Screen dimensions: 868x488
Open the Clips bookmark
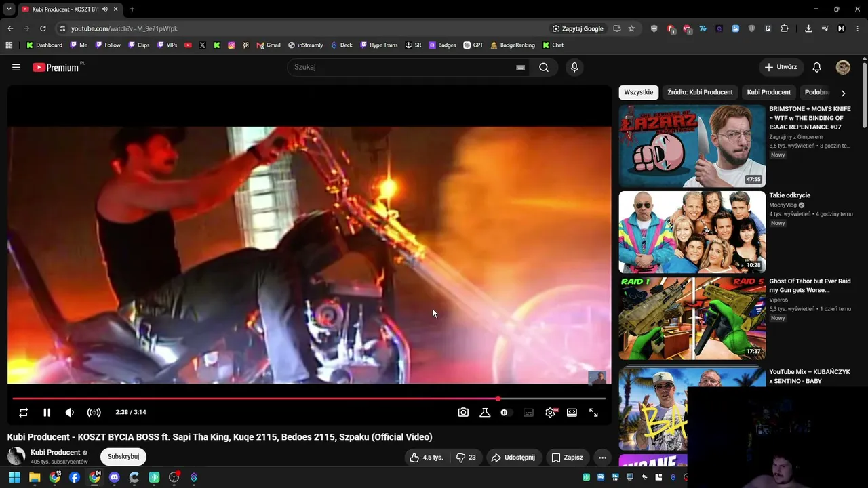click(x=138, y=45)
